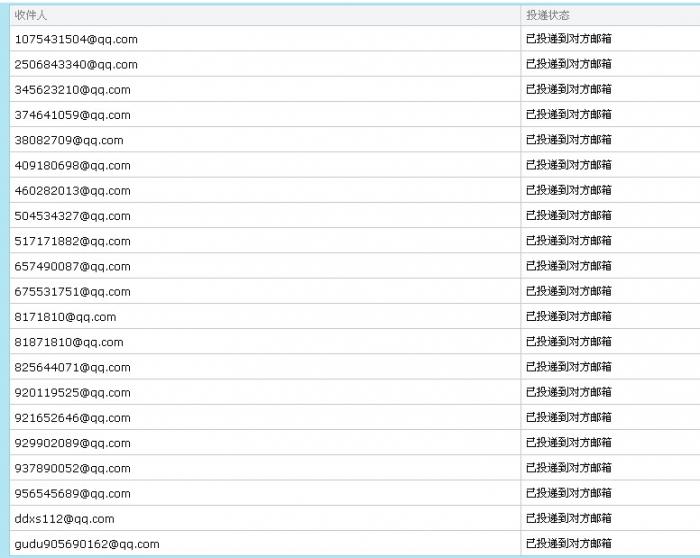Click delivery status for 38082709@qq.com
The image size is (700, 558).
(x=569, y=140)
